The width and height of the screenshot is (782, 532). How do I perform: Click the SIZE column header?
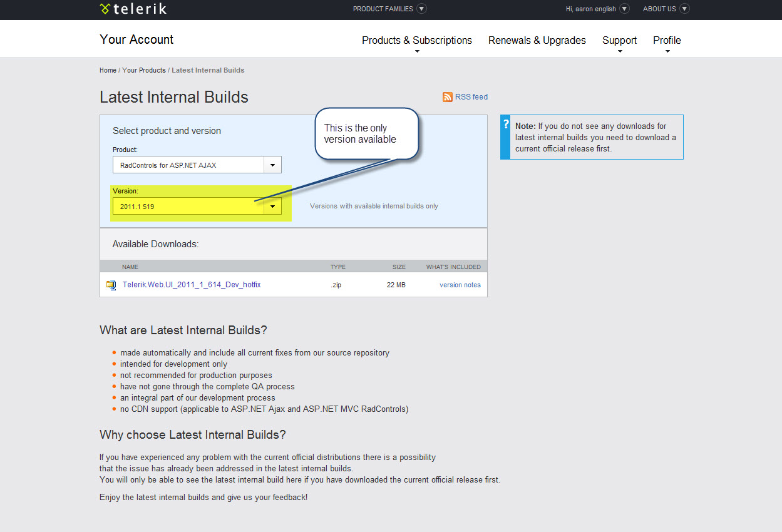click(x=399, y=267)
